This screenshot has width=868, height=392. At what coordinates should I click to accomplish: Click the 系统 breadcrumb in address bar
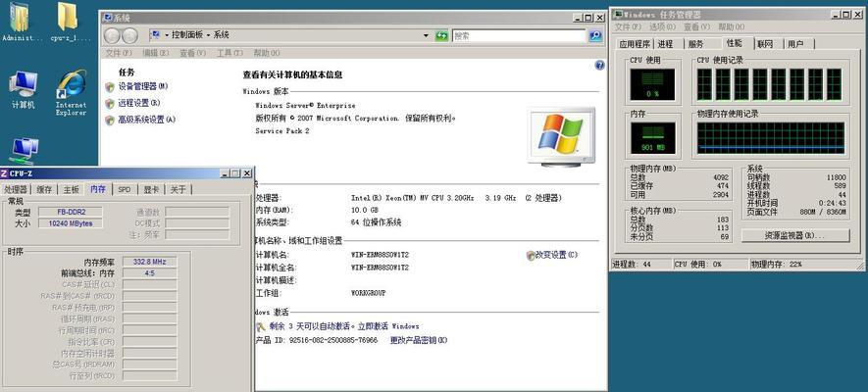tap(222, 35)
